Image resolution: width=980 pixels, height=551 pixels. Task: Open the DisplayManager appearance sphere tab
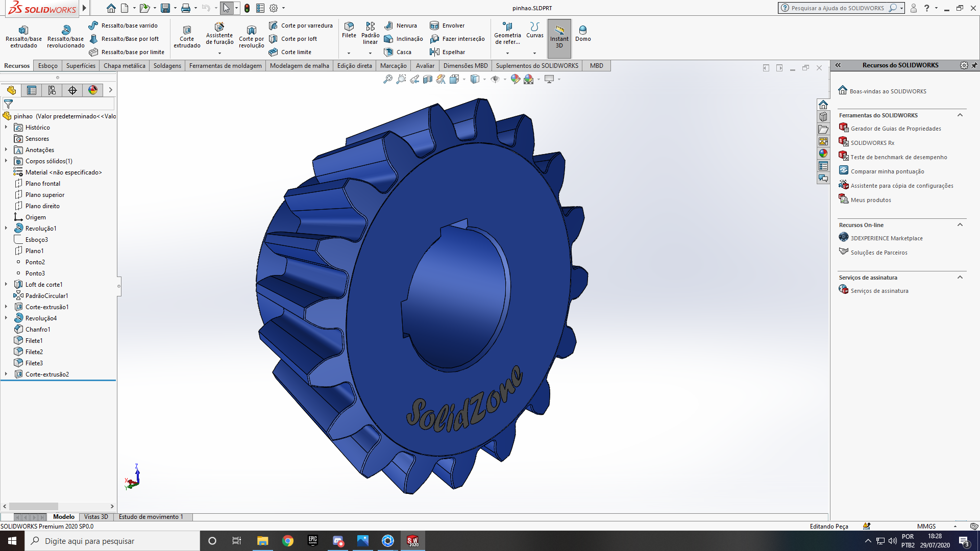coord(93,90)
